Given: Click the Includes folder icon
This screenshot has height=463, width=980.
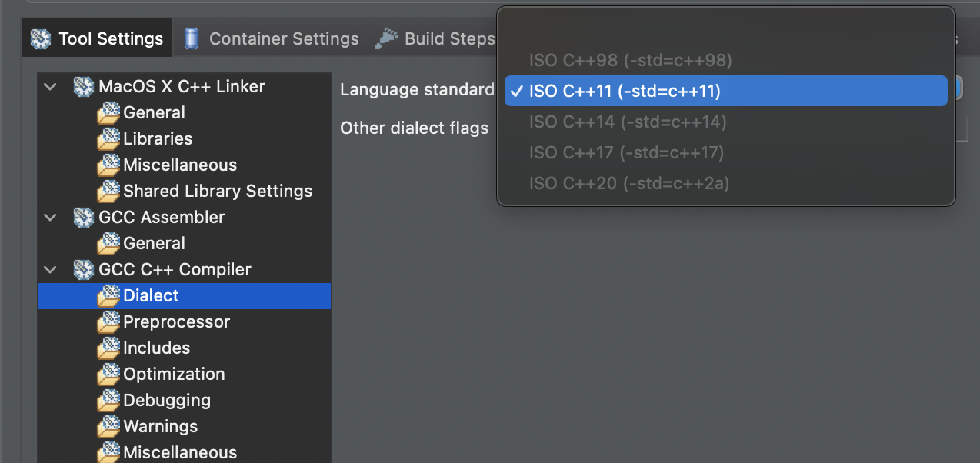Looking at the screenshot, I should tap(108, 348).
